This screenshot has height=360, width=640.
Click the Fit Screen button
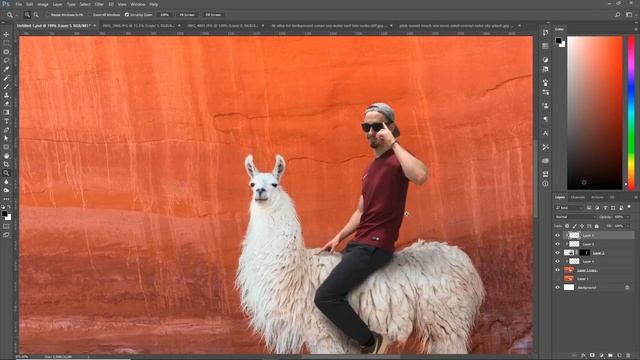[x=187, y=15]
